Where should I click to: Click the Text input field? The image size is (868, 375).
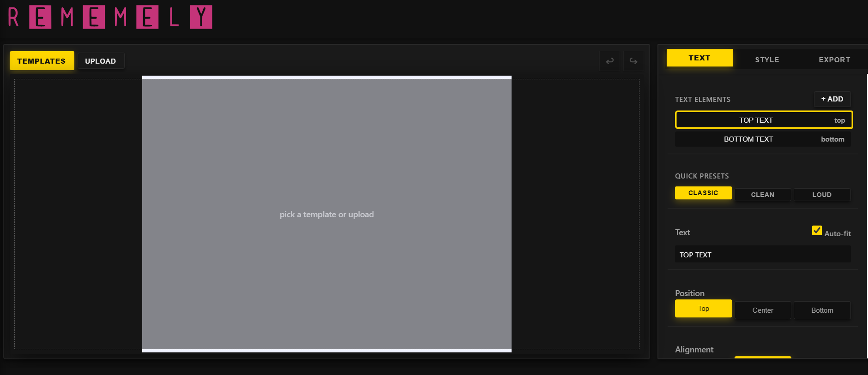tap(763, 255)
